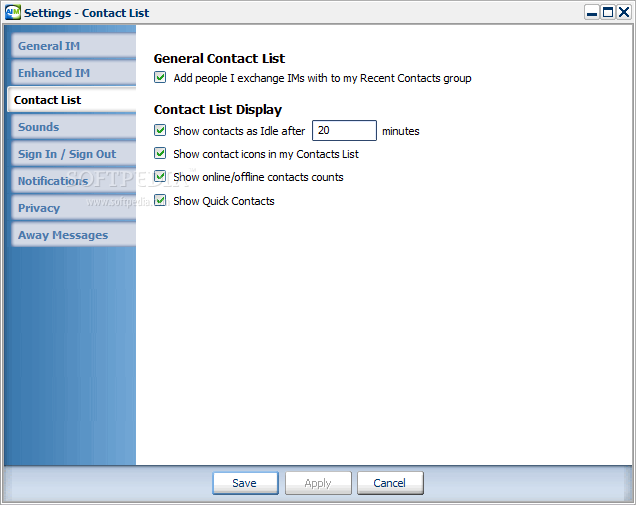636x505 pixels.
Task: Select the Contact List tab
Action: (x=72, y=100)
